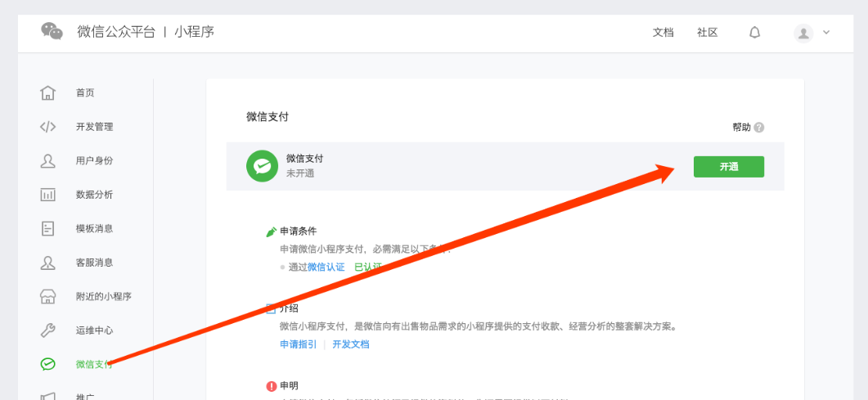The width and height of the screenshot is (868, 400).
Task: Click the 微信支付 page title
Action: [268, 117]
